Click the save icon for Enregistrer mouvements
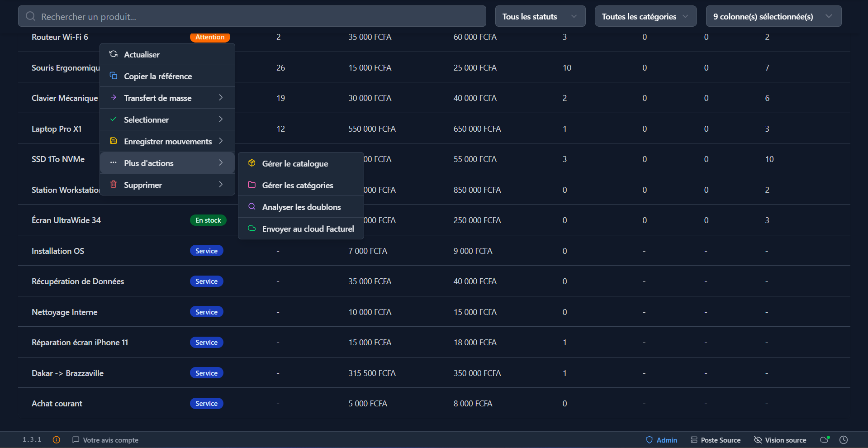868x448 pixels. [x=114, y=141]
